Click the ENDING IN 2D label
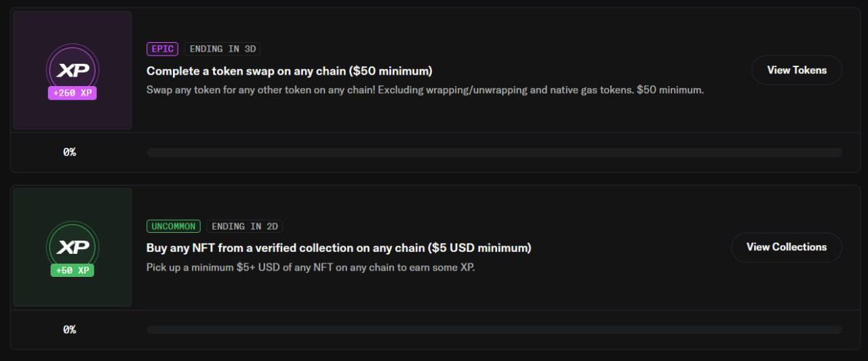The height and width of the screenshot is (361, 868). pos(245,226)
